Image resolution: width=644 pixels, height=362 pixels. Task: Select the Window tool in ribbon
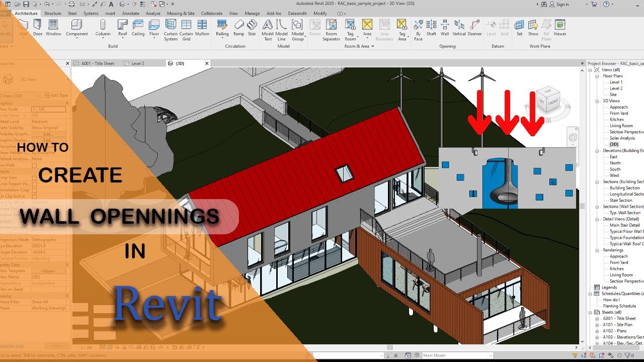(x=53, y=28)
